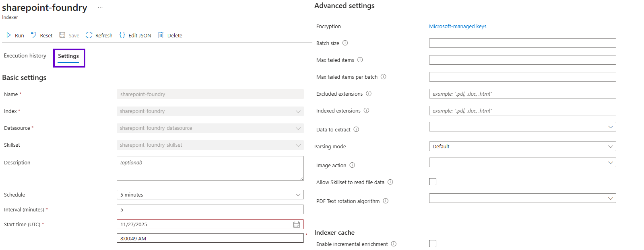Click the time field showing 8:00:49 AM
644x250 pixels.
(x=210, y=238)
